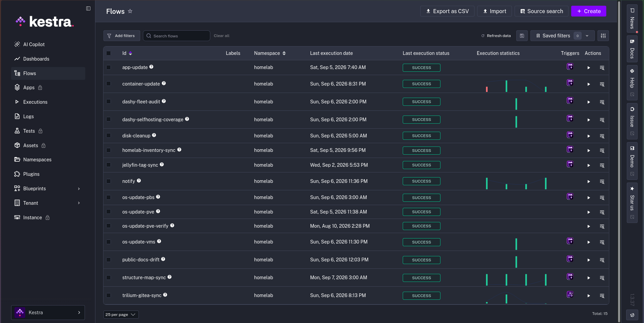This screenshot has width=644, height=323.
Task: Open the Demo side link
Action: click(632, 161)
